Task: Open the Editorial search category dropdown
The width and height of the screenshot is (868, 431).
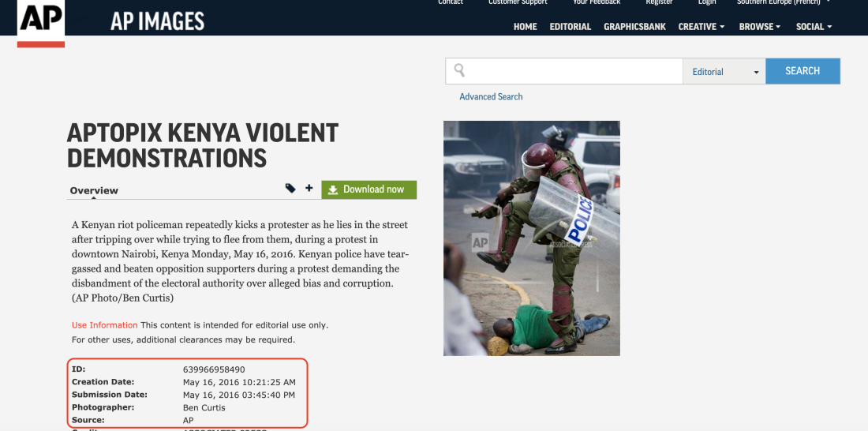Action: [x=724, y=72]
